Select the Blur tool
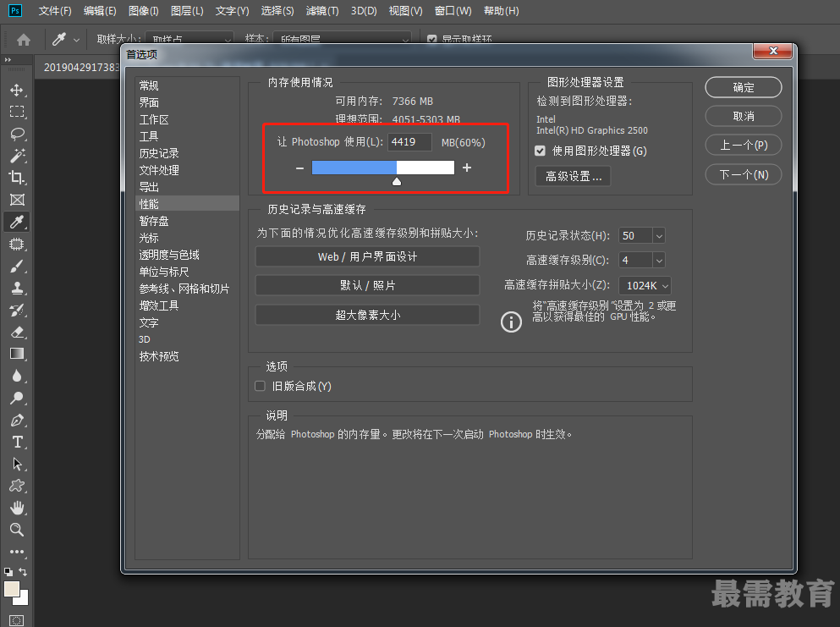 tap(17, 377)
